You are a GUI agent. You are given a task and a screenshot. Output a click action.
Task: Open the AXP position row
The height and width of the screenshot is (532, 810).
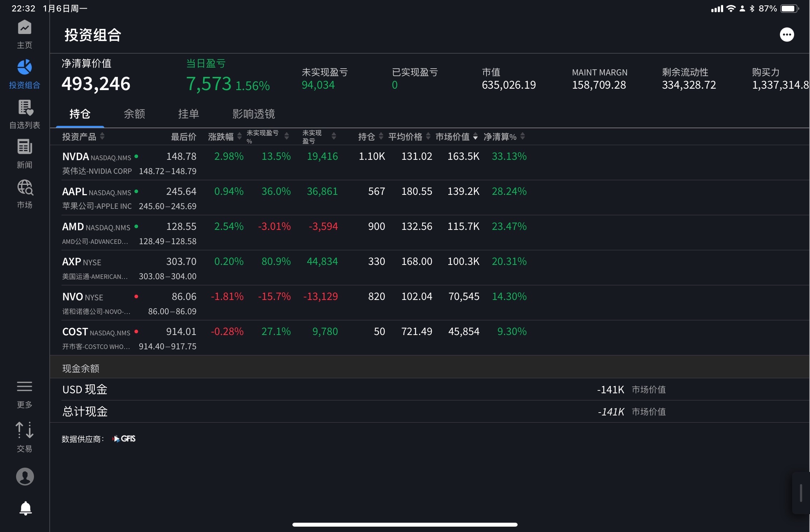(430, 268)
